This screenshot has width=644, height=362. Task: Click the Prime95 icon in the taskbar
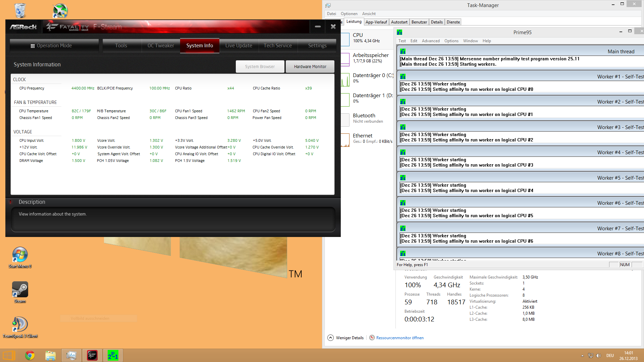pos(113,355)
